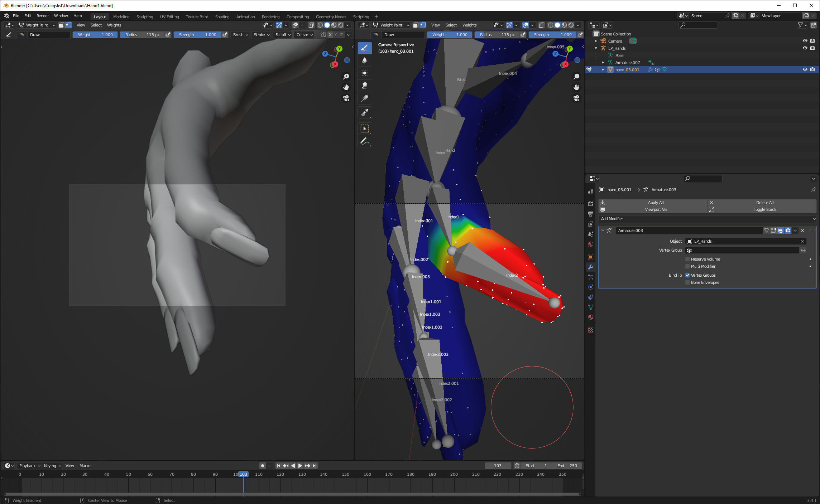
Task: Click the zoom magnifier icon in left viewport
Action: coord(346,77)
